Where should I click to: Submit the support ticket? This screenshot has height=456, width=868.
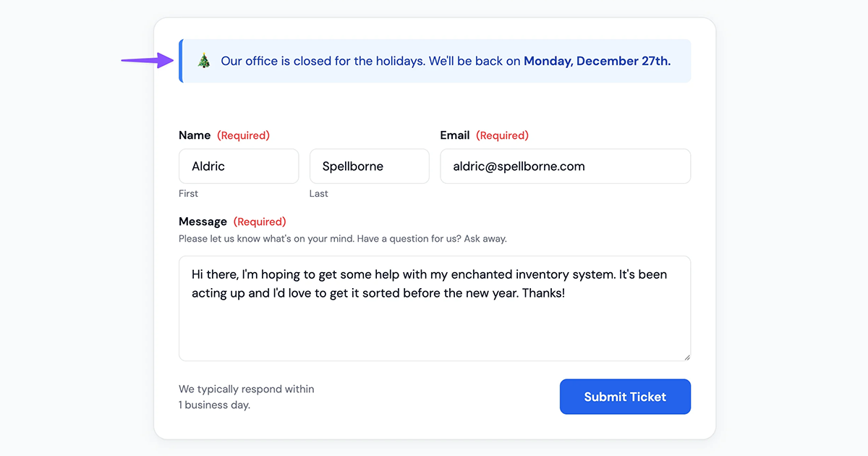pos(625,397)
